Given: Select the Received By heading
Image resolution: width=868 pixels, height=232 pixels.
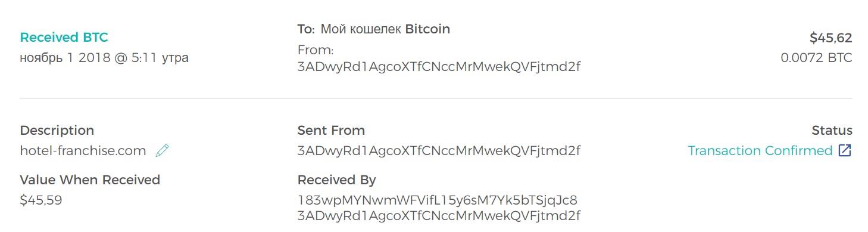Looking at the screenshot, I should (x=336, y=180).
